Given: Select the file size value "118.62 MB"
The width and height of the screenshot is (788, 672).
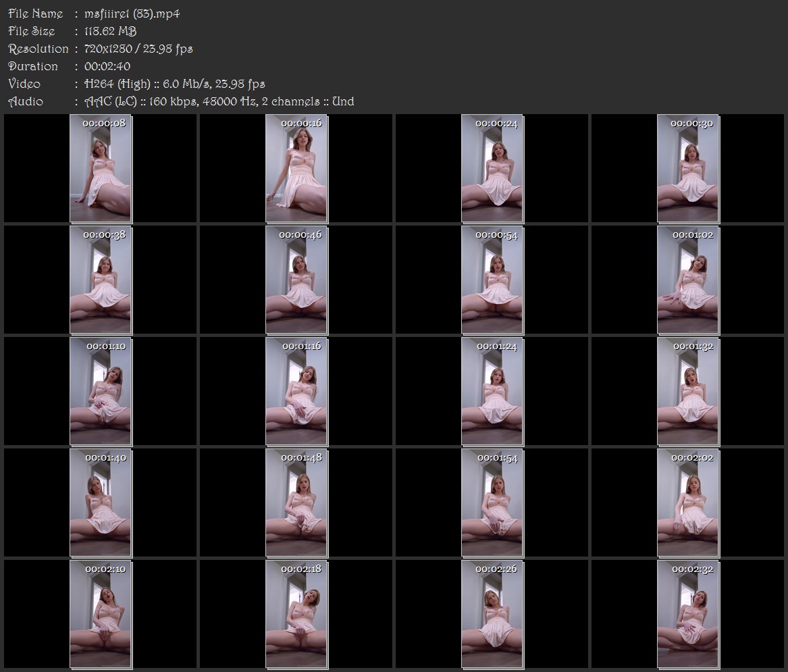Looking at the screenshot, I should pos(111,31).
